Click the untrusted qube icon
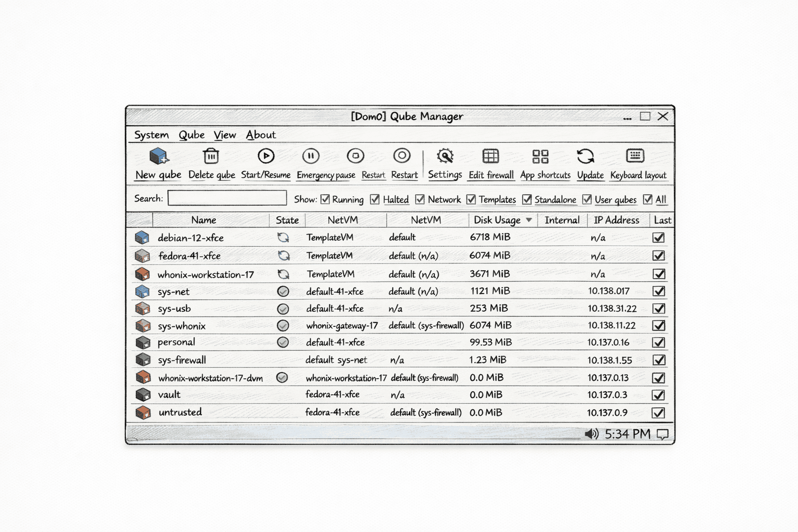This screenshot has width=798, height=532. point(142,413)
